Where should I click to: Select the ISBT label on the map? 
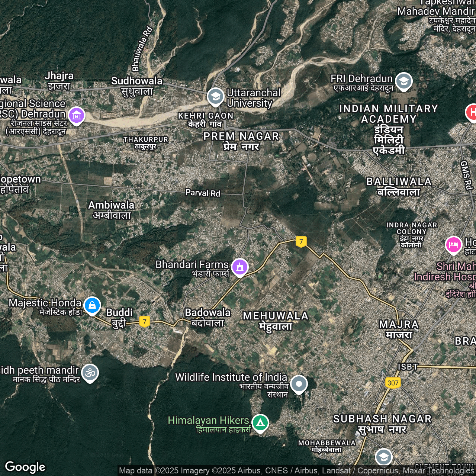pyautogui.click(x=408, y=367)
